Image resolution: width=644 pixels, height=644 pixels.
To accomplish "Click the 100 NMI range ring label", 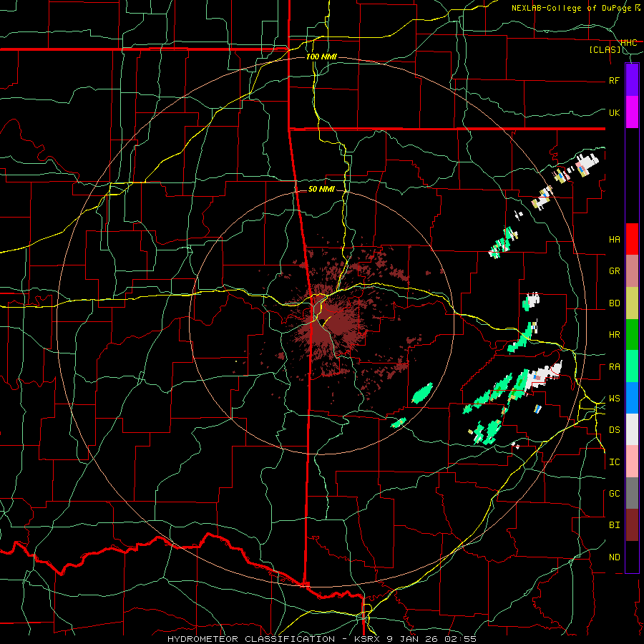I will click(x=321, y=57).
